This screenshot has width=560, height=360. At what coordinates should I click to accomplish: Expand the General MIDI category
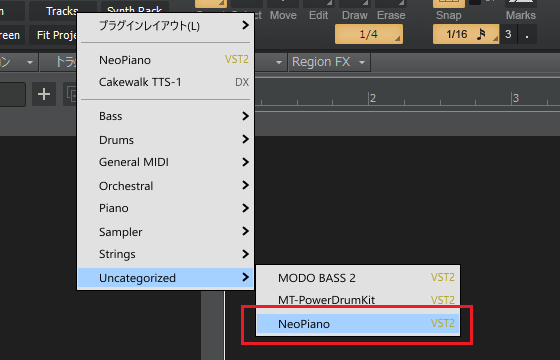click(165, 162)
